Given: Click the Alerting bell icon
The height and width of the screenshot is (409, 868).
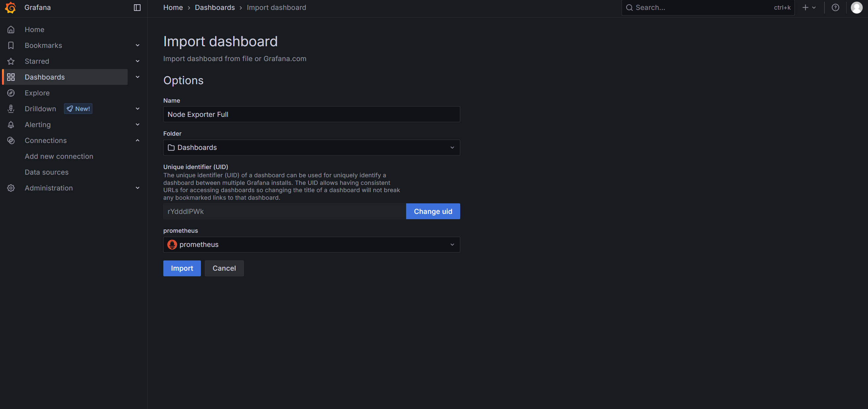Looking at the screenshot, I should (11, 125).
